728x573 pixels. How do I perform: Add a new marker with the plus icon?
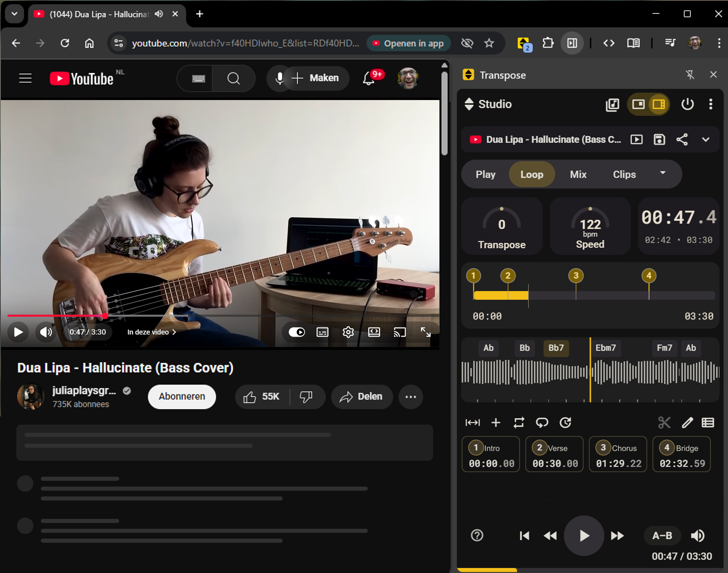496,423
